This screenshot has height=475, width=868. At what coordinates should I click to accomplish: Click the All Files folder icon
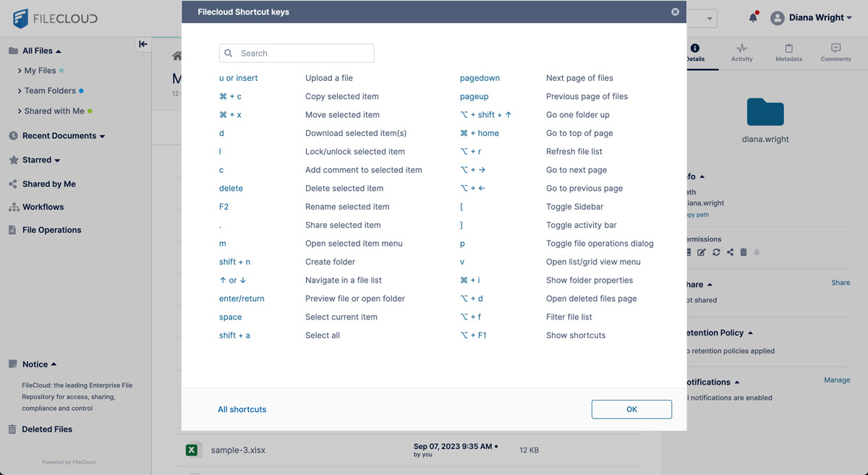[13, 51]
